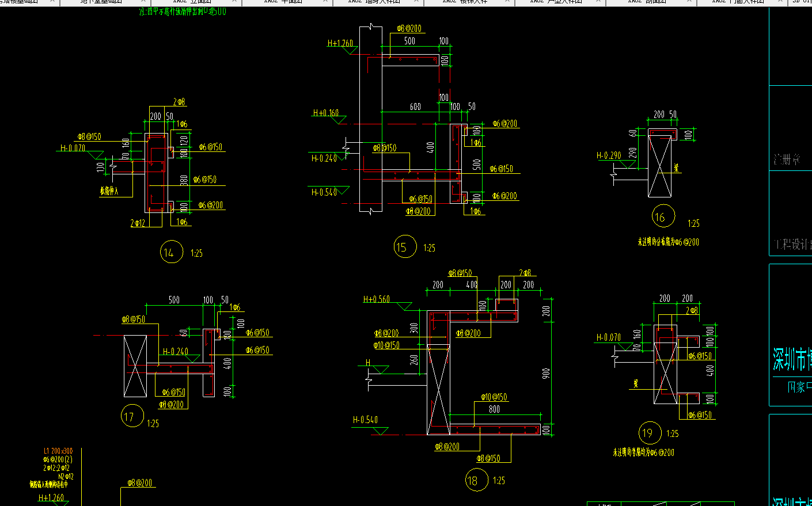Screen dimensions: 812x506
Task: Select the detail number 18 circle
Action: pos(476,480)
